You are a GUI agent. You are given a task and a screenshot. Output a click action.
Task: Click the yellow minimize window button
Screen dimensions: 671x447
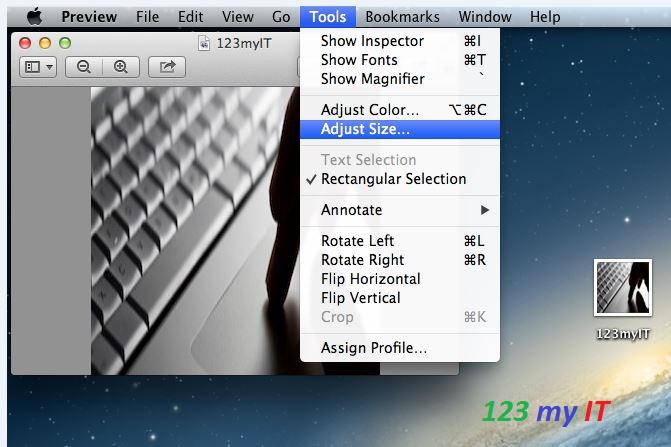click(45, 43)
